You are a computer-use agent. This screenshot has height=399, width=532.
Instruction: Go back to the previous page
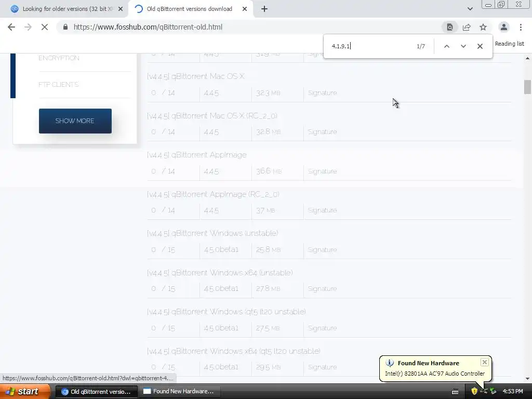11,27
